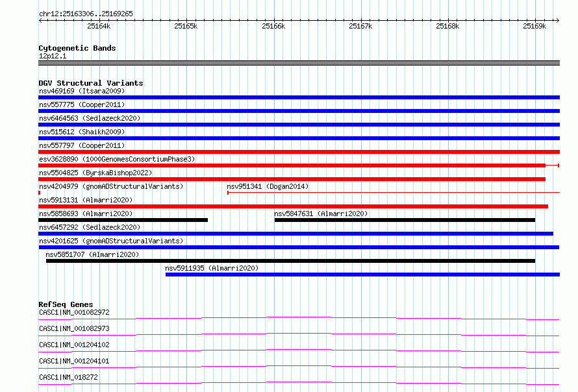578x392 pixels.
Task: Click the black nsv5847631 (Almarri2020) bar
Action: pos(405,220)
